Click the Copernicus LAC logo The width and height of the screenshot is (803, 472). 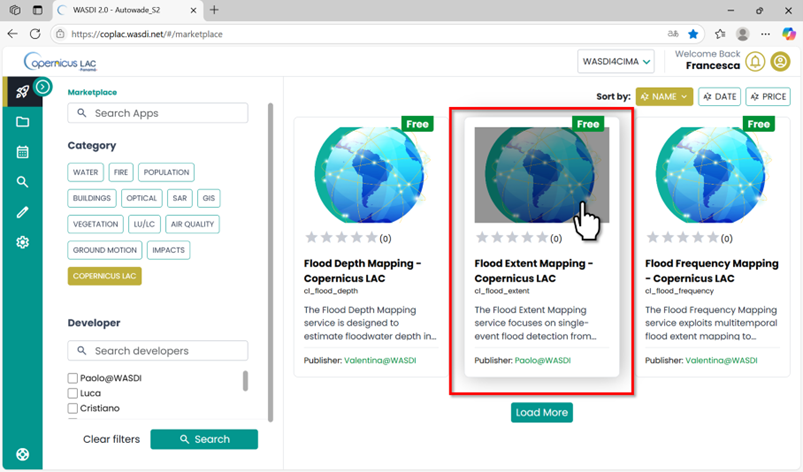tap(60, 62)
